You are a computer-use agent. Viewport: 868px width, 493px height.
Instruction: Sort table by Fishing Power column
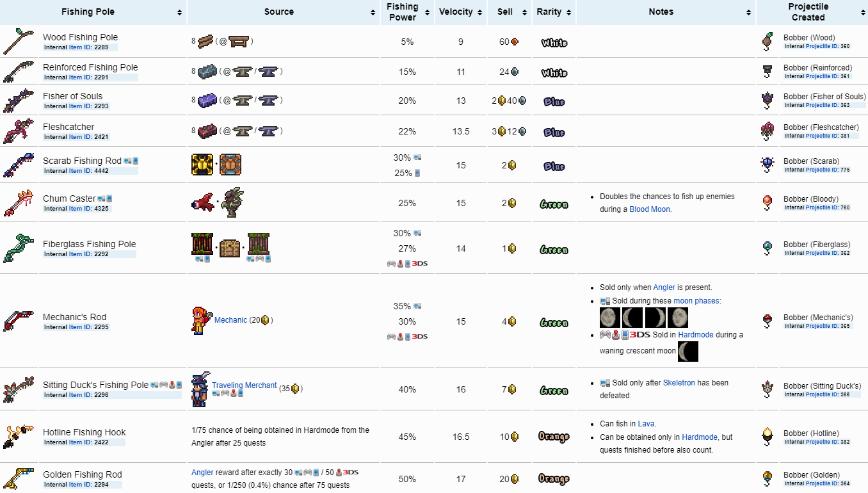click(426, 12)
